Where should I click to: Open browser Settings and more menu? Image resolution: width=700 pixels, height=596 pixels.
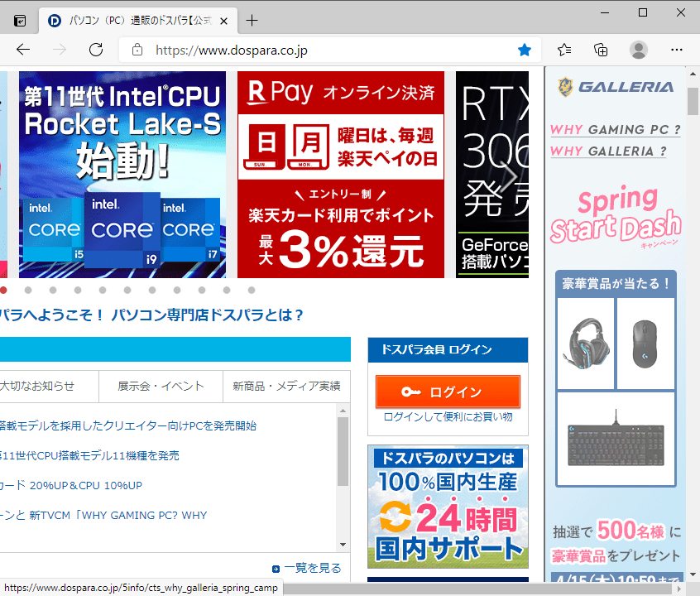coord(677,50)
